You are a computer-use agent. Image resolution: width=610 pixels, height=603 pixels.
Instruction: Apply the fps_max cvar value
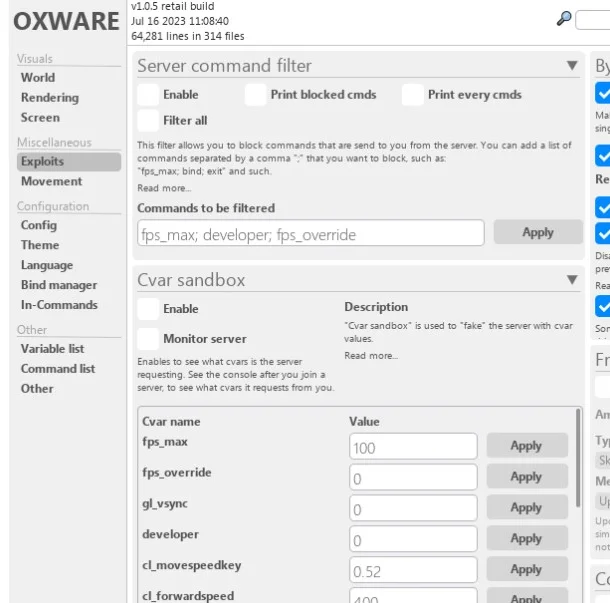[526, 446]
